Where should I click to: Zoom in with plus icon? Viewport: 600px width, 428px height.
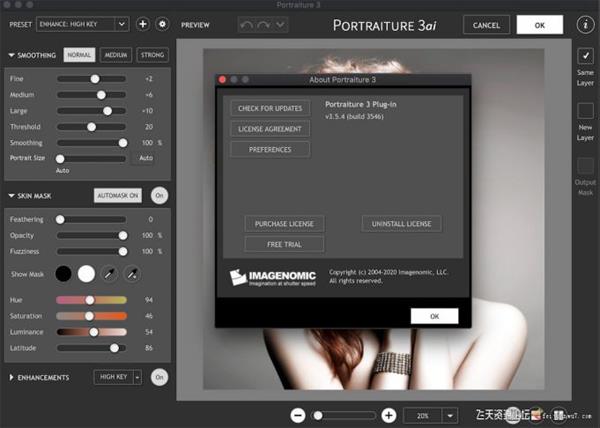click(x=388, y=415)
